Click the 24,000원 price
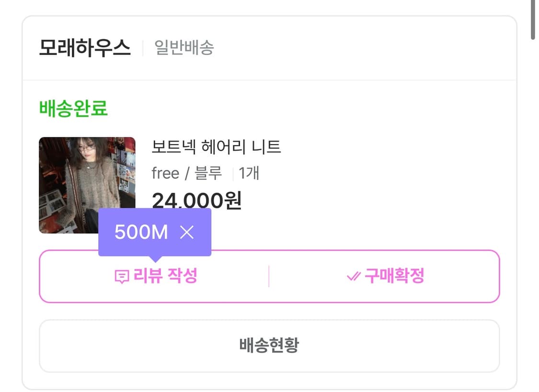539x392 pixels. pyautogui.click(x=196, y=201)
